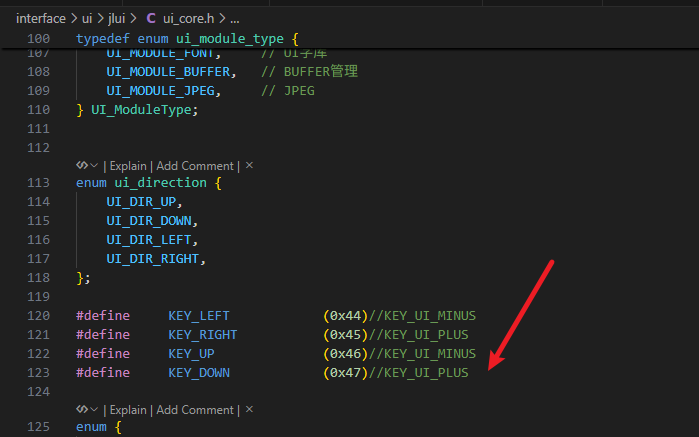Click the typedef keyword in the sticky header
This screenshot has width=699, height=437.
103,39
